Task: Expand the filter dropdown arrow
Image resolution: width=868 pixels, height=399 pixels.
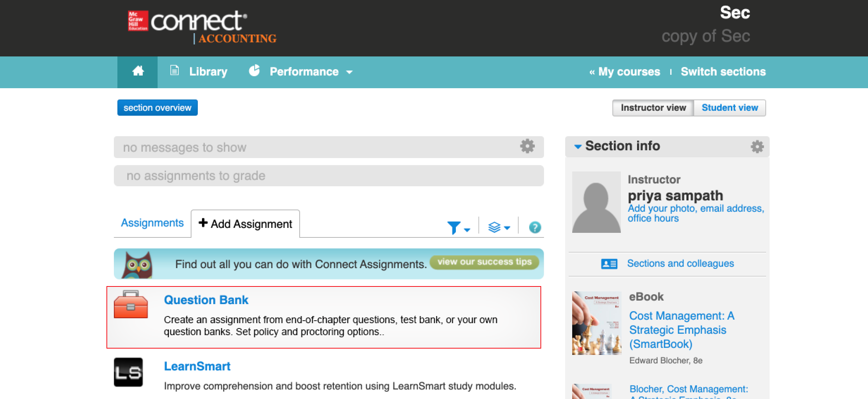Action: pos(467,230)
